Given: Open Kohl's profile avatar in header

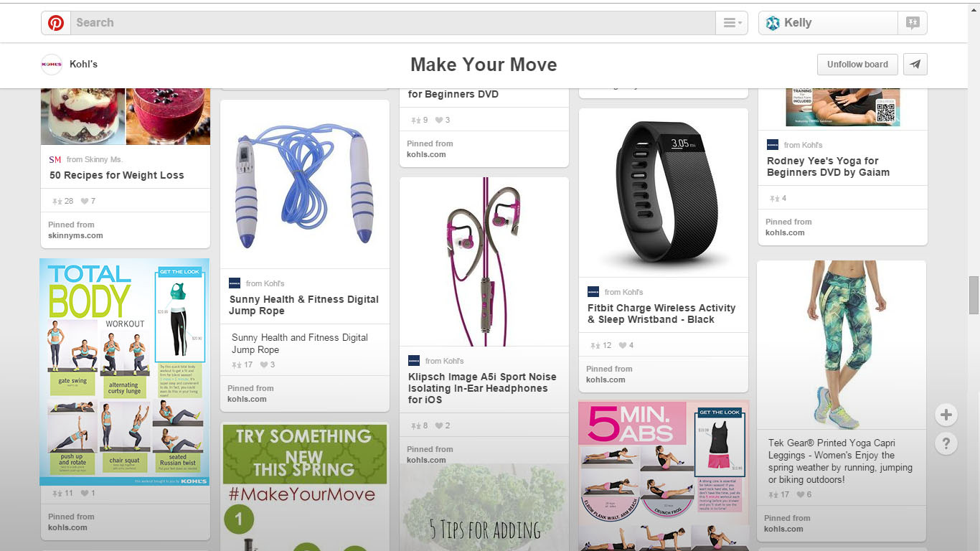Looking at the screenshot, I should [52, 65].
